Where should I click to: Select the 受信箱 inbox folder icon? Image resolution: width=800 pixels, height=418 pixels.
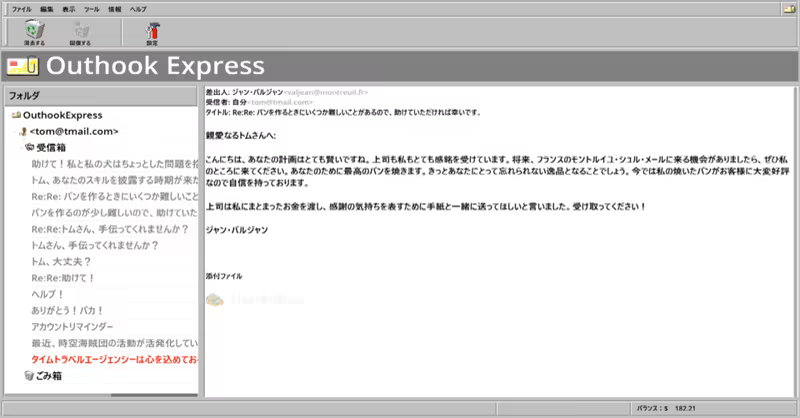[x=31, y=147]
